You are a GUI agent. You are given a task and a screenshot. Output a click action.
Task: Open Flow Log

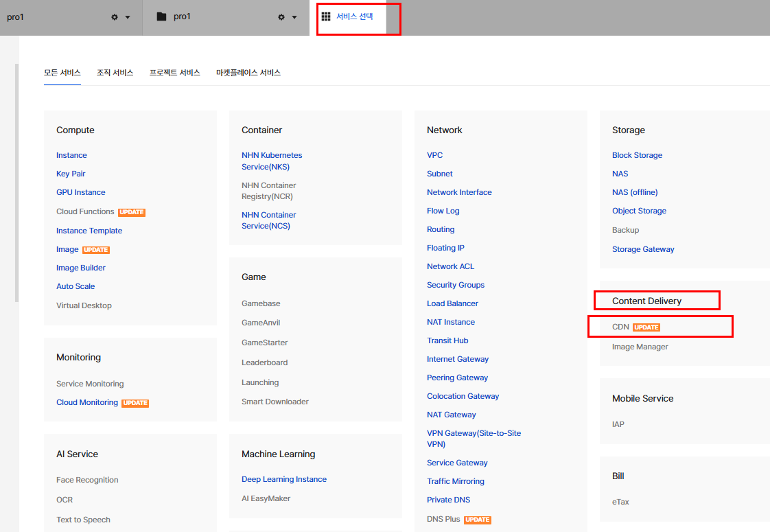[443, 211]
